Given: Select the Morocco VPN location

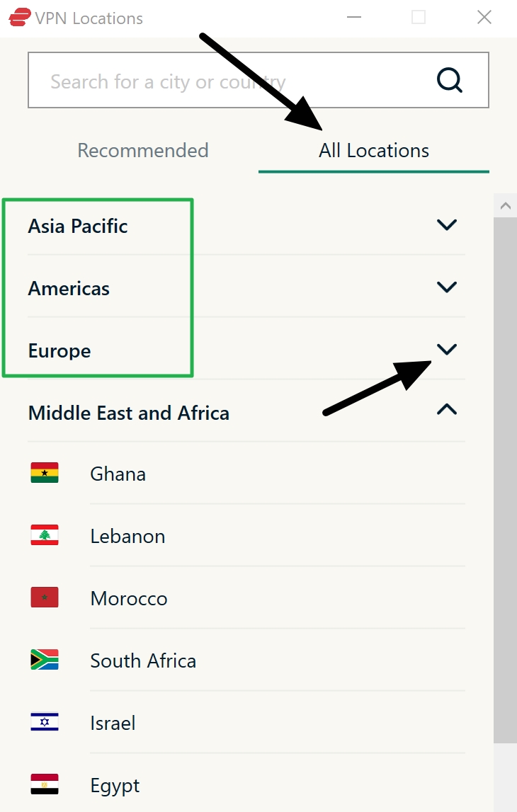Looking at the screenshot, I should click(x=129, y=598).
